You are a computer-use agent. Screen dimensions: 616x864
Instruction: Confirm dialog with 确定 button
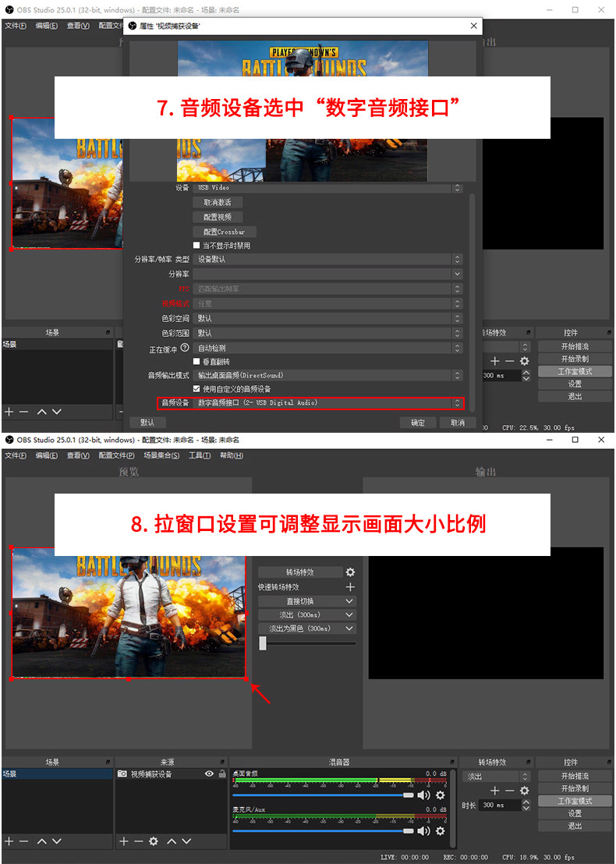pos(418,423)
